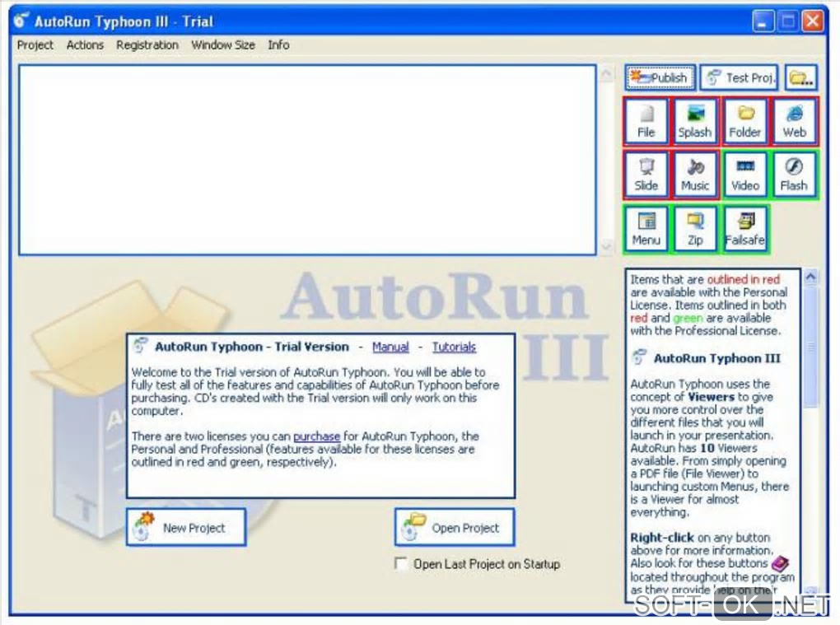The height and width of the screenshot is (625, 840).
Task: Select the File viewer icon
Action: [646, 122]
